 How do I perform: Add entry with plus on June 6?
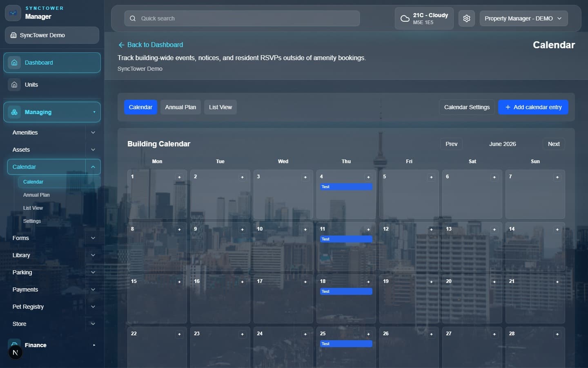click(494, 177)
